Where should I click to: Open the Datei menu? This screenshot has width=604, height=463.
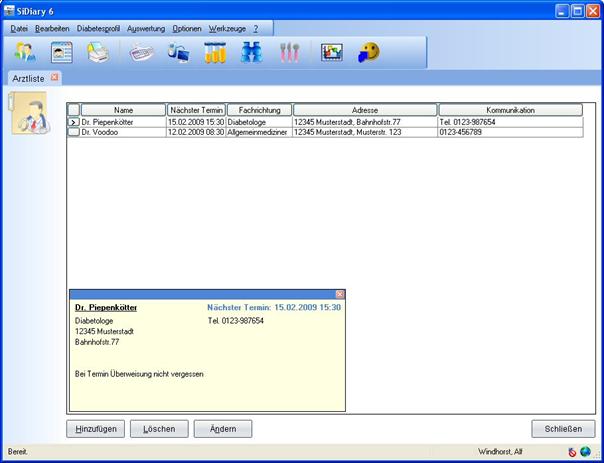(19, 29)
